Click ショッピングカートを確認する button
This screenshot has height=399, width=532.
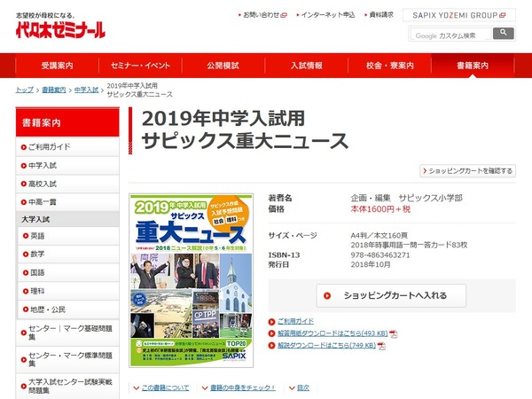[x=467, y=170]
